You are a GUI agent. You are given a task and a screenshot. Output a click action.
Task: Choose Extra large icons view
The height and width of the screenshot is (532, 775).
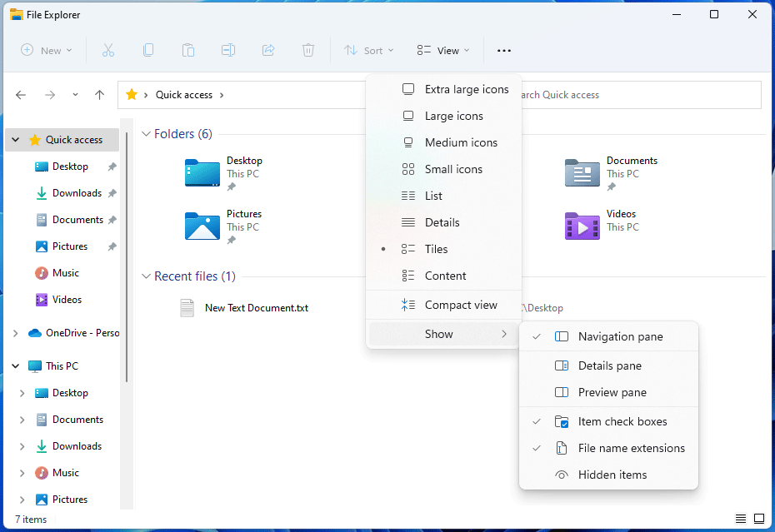click(x=444, y=89)
